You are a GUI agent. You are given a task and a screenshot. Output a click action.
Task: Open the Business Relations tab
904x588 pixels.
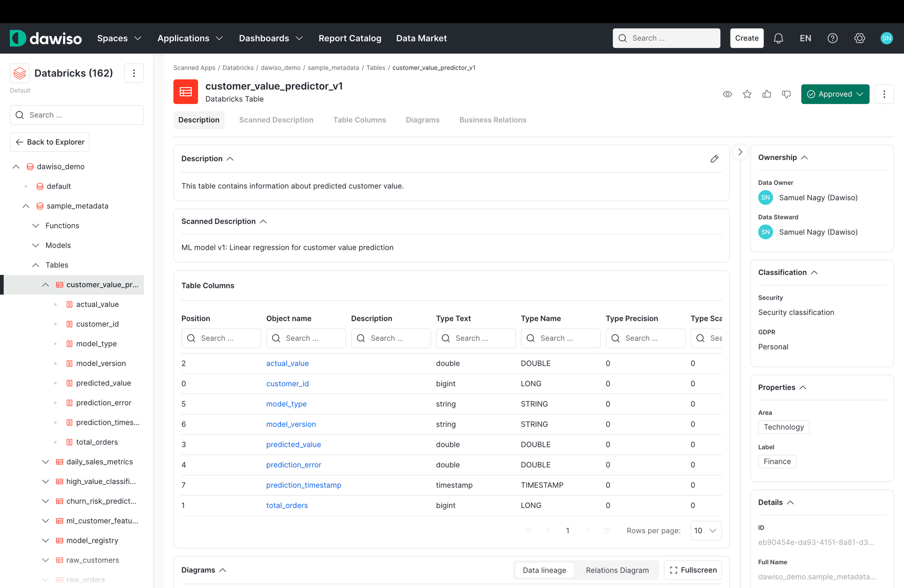[x=493, y=120]
